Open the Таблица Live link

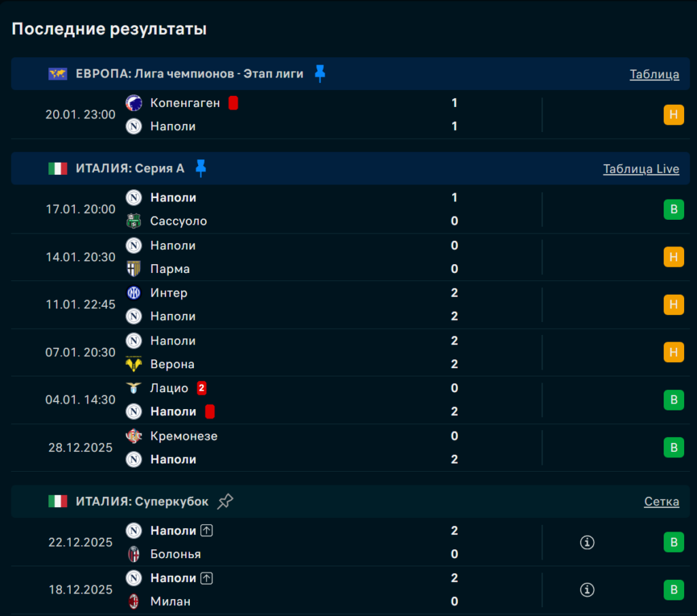(641, 169)
